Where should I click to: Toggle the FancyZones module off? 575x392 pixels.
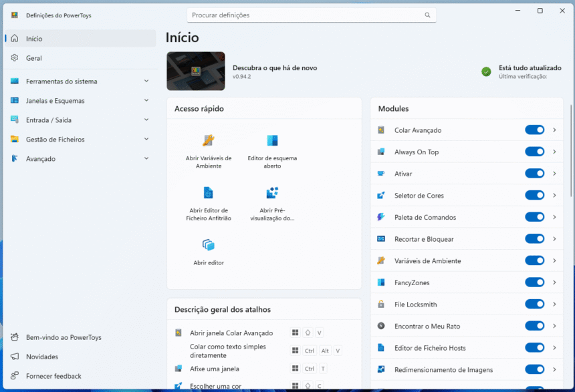pyautogui.click(x=534, y=282)
